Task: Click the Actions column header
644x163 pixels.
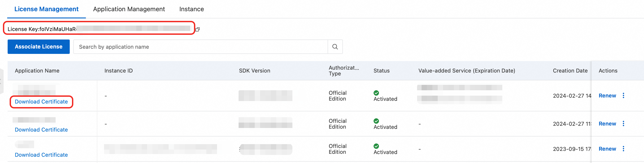Action: (608, 70)
